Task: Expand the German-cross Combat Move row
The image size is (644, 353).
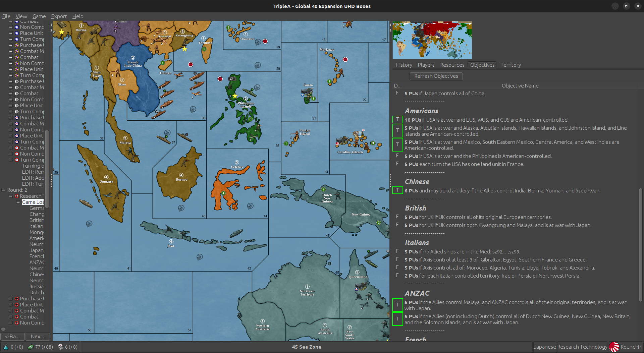Action: pos(11,311)
